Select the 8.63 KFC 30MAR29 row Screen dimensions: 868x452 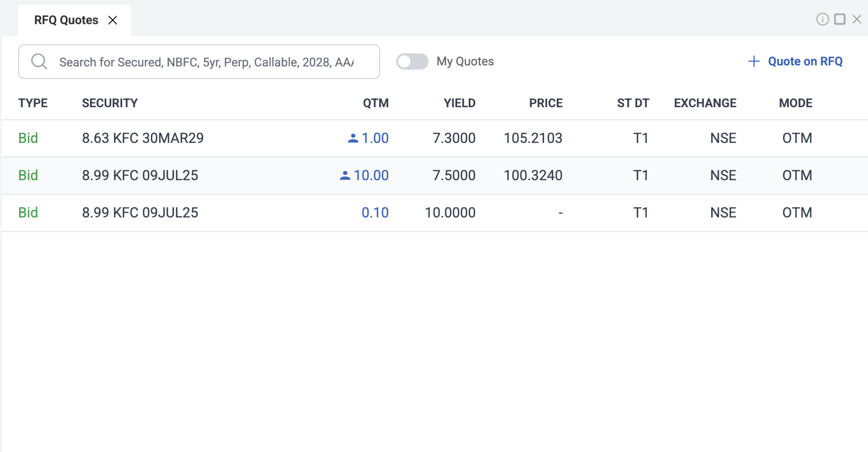pos(143,138)
